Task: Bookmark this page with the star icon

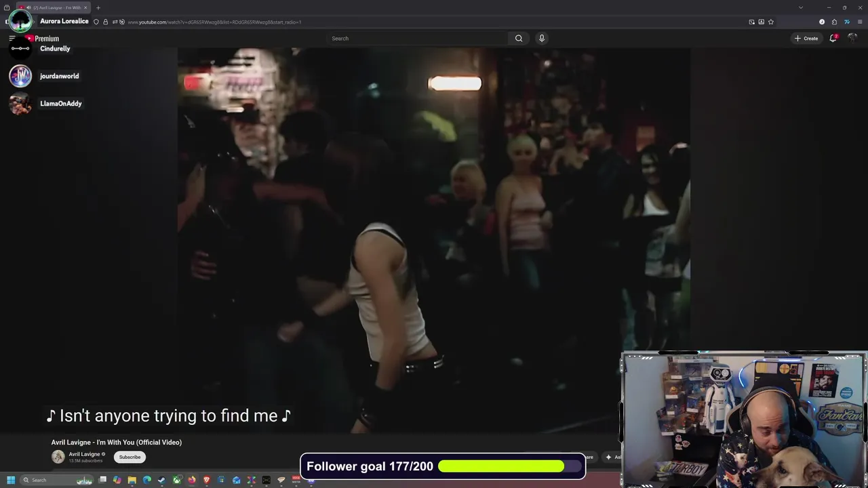Action: click(771, 22)
